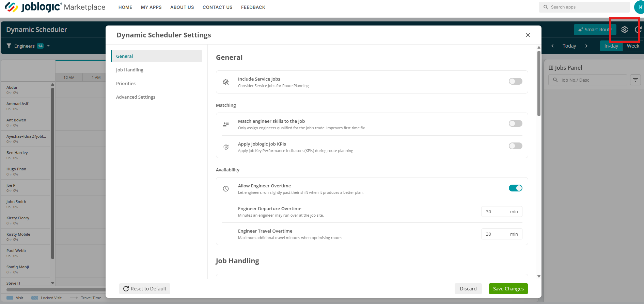Open CONTACT US page
644x304 pixels.
[218, 7]
